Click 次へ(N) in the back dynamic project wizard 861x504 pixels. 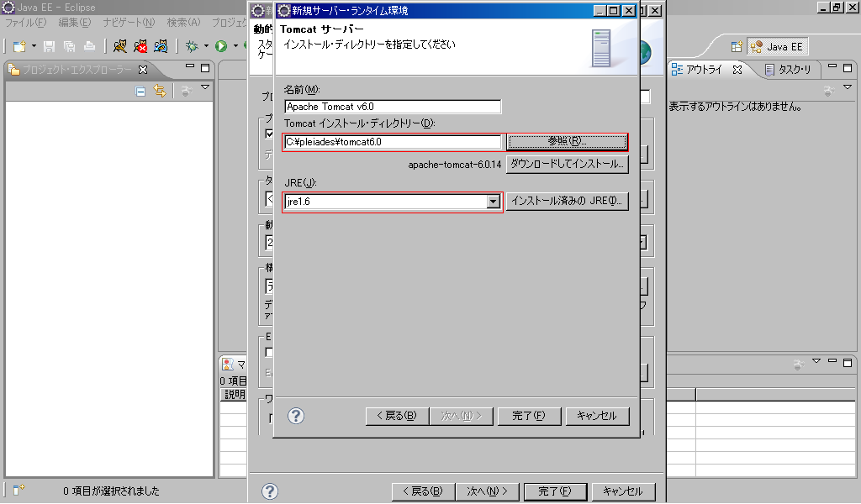point(487,491)
